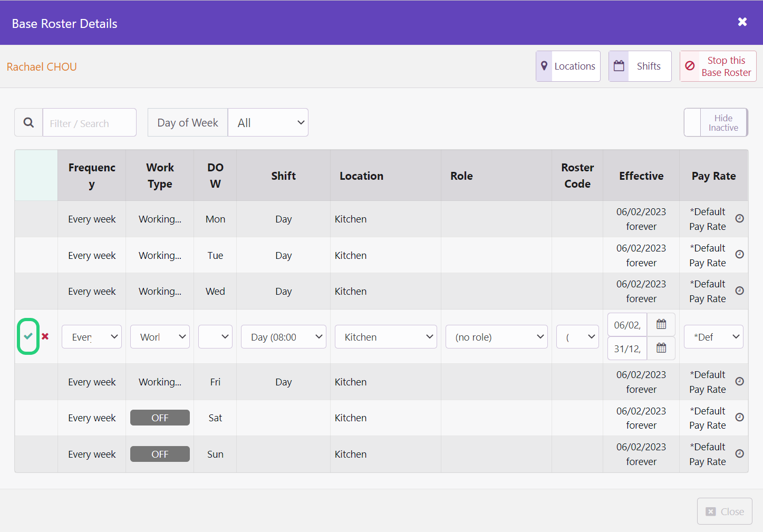Click the pay rate clock icon for Tue row

pos(740,254)
